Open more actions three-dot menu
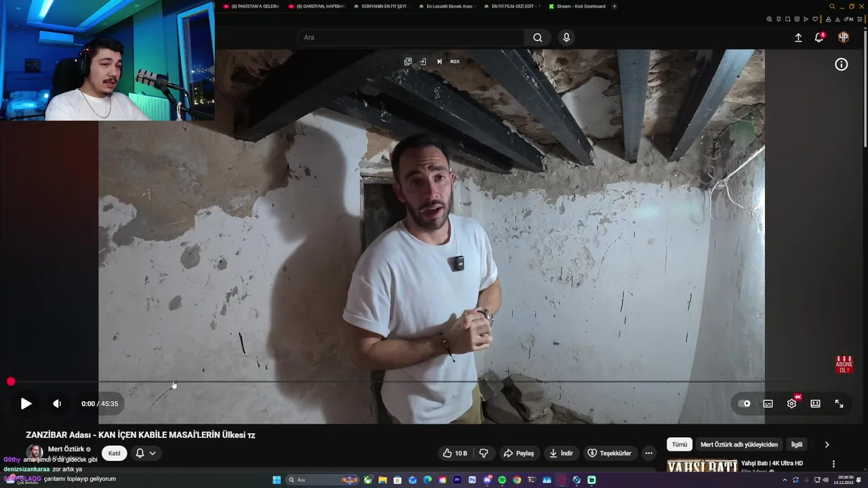The height and width of the screenshot is (488, 868). (649, 453)
